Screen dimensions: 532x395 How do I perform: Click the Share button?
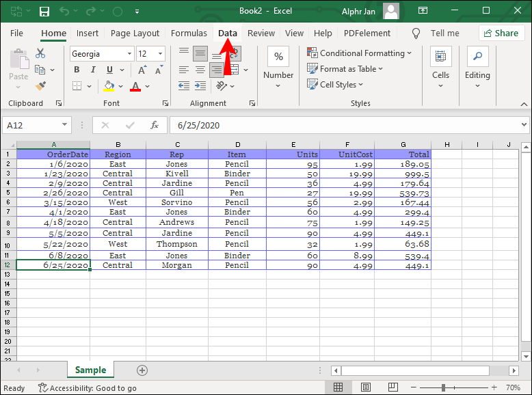[501, 33]
